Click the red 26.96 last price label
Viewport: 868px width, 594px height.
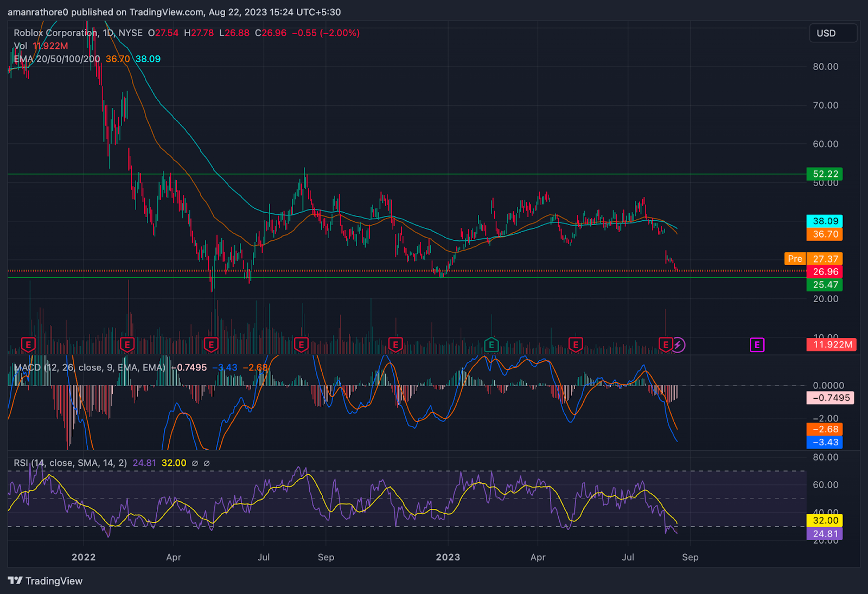pyautogui.click(x=825, y=271)
